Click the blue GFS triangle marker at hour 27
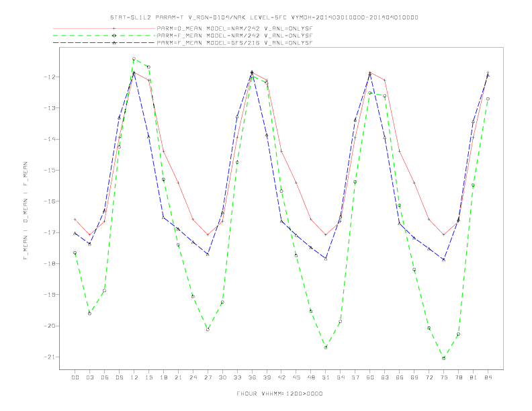 (x=208, y=254)
